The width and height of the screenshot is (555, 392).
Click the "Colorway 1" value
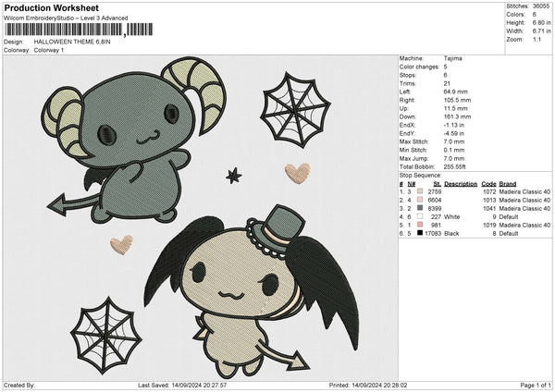tap(49, 50)
